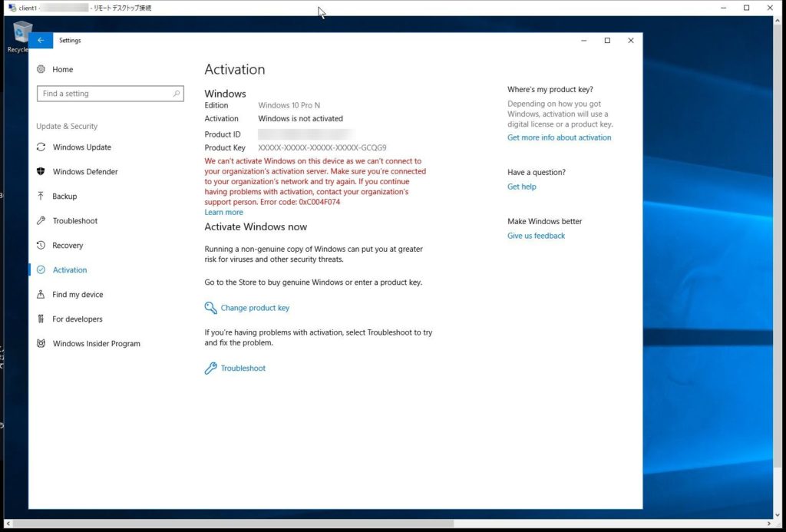The width and height of the screenshot is (786, 532).
Task: Click the Have a question? heading
Action: tap(537, 173)
